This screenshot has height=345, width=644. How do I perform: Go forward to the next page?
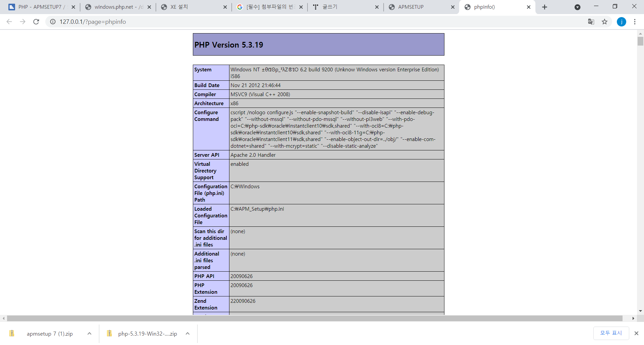pos(22,22)
